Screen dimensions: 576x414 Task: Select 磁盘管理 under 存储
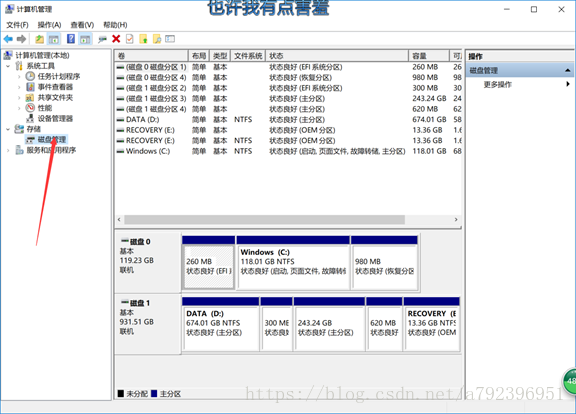point(51,140)
